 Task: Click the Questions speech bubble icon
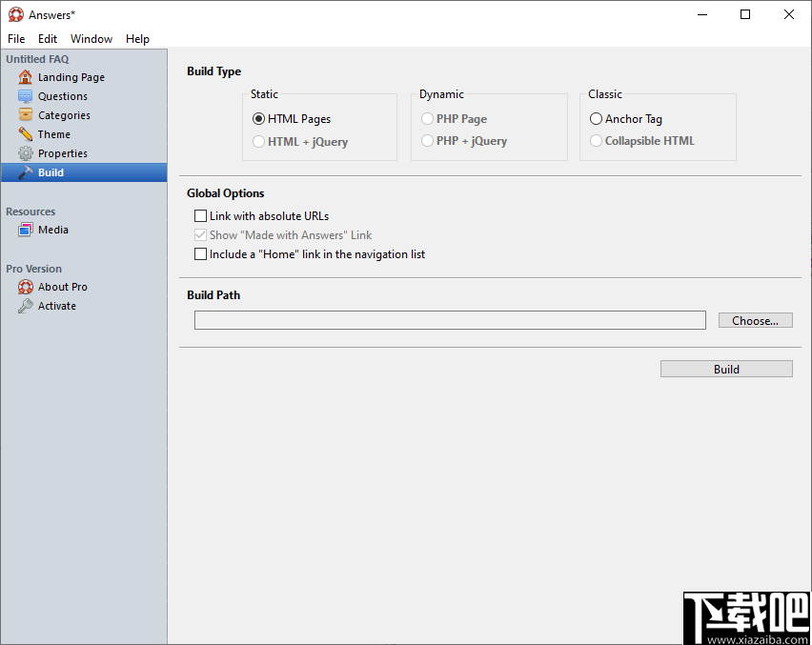click(25, 96)
